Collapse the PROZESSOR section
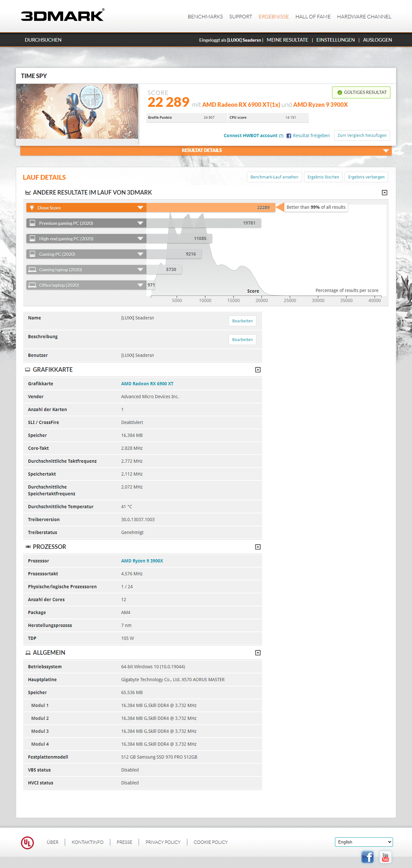The width and height of the screenshot is (412, 868). (258, 547)
